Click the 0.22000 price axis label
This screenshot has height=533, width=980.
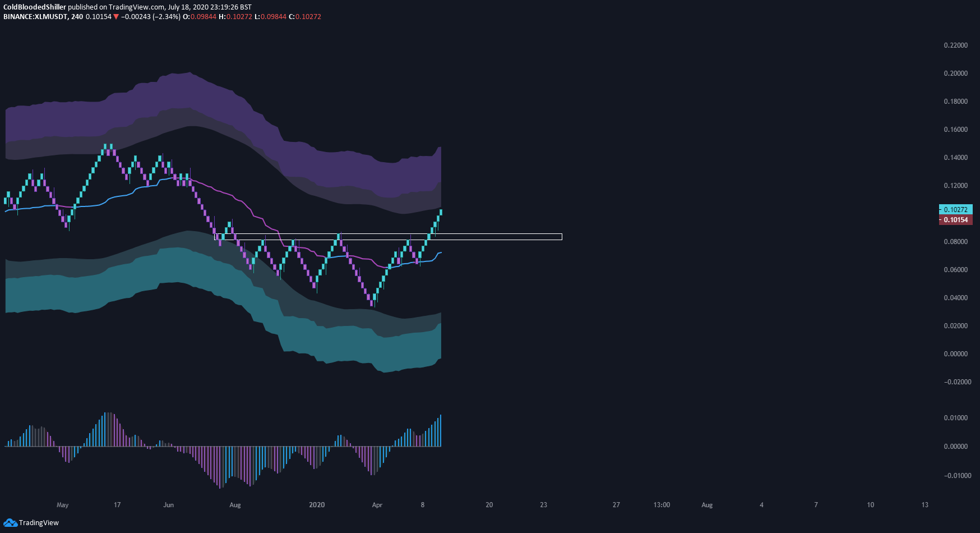[x=956, y=45]
